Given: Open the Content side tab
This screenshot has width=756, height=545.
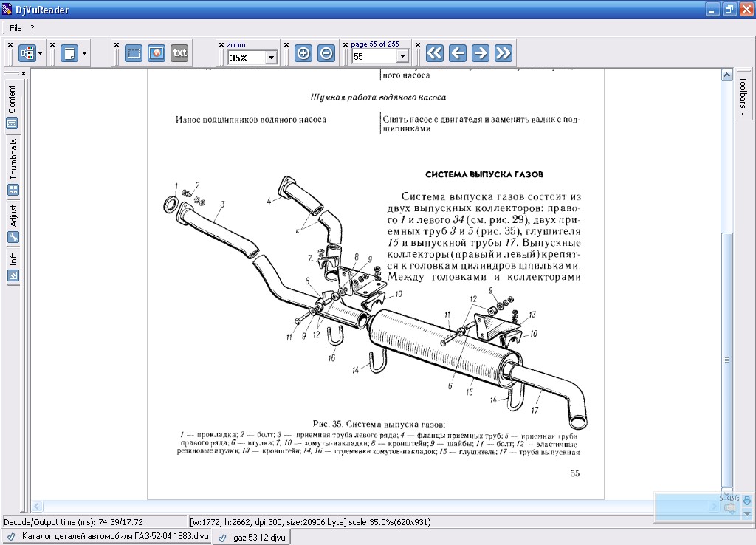Looking at the screenshot, I should (13, 100).
